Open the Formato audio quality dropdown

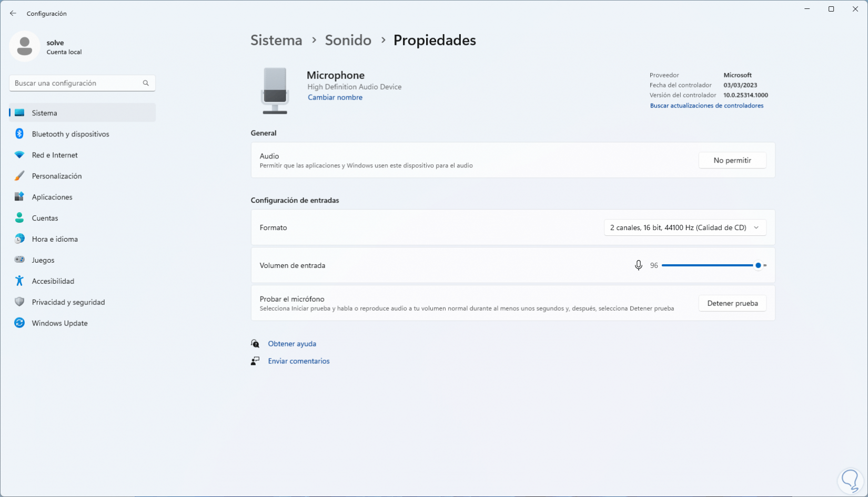tap(684, 227)
